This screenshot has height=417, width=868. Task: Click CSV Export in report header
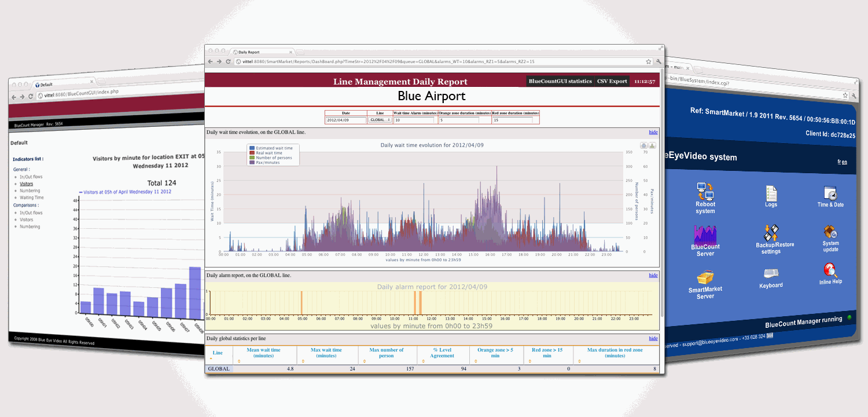(612, 81)
